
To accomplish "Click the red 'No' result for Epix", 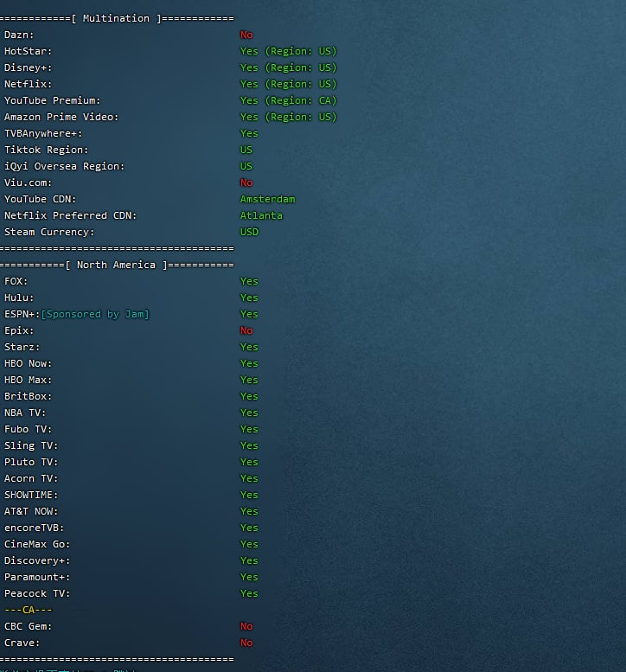I will click(x=246, y=330).
